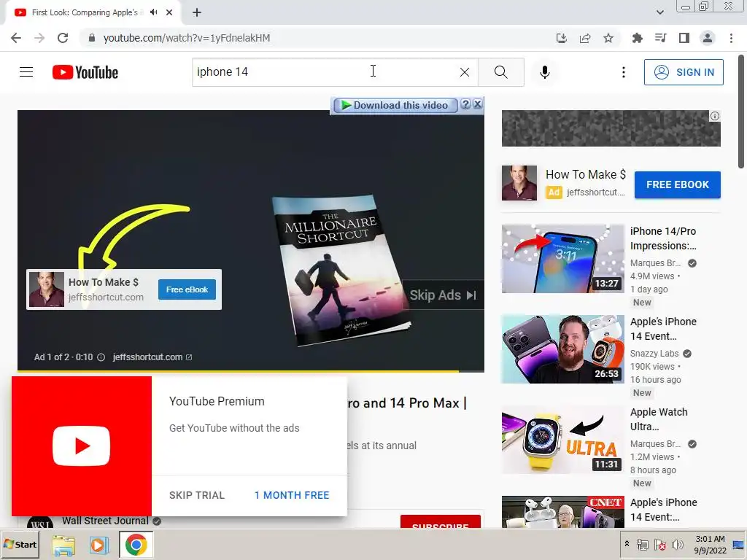Click 1 MONTH FREE in Premium popup
The width and height of the screenshot is (747, 560).
coord(292,495)
